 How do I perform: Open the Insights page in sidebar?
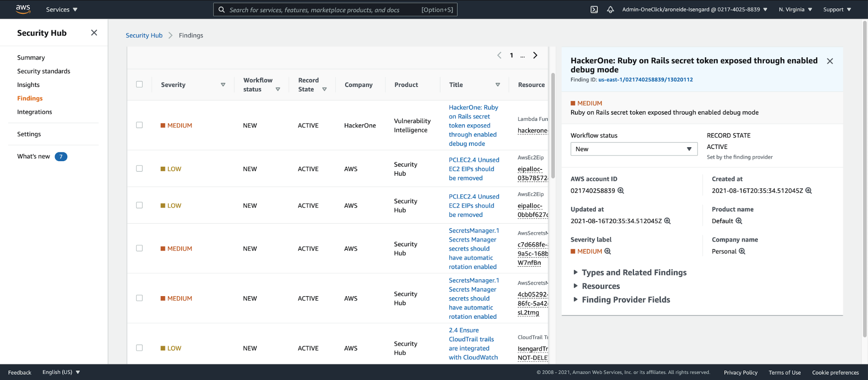click(x=28, y=85)
